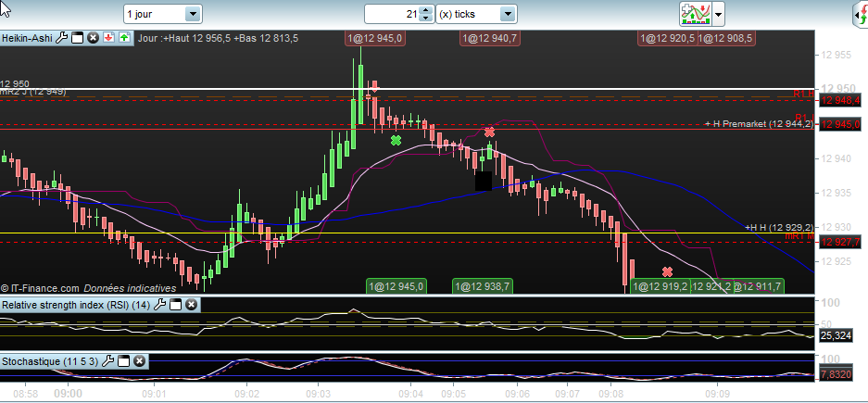Click the tick count field showing 21
Screen dimensions: 868x403
pos(392,14)
